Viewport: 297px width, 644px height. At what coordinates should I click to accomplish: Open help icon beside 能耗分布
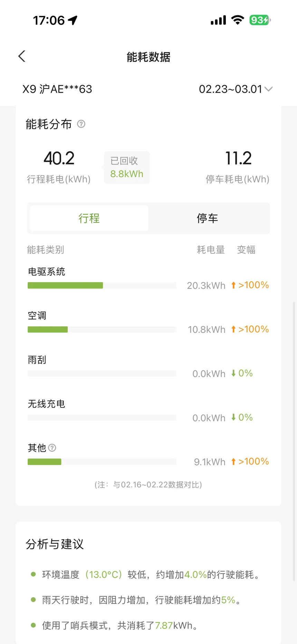point(81,124)
